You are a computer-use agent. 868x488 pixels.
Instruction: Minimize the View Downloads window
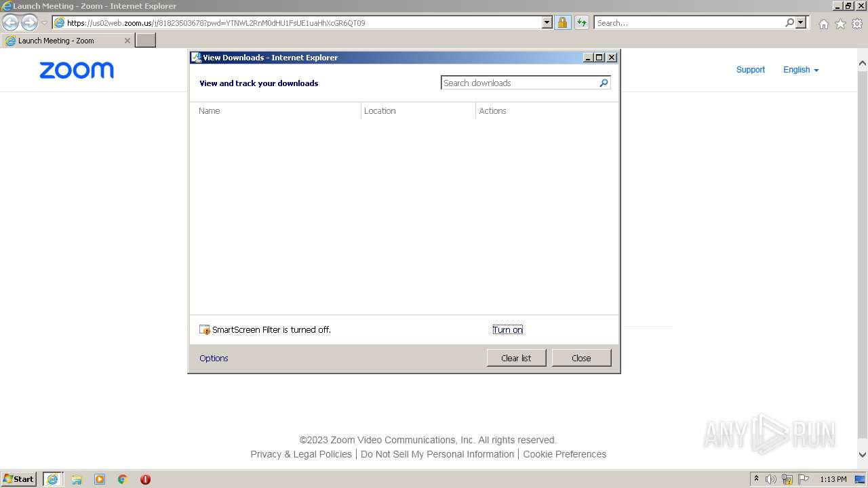[x=588, y=58]
